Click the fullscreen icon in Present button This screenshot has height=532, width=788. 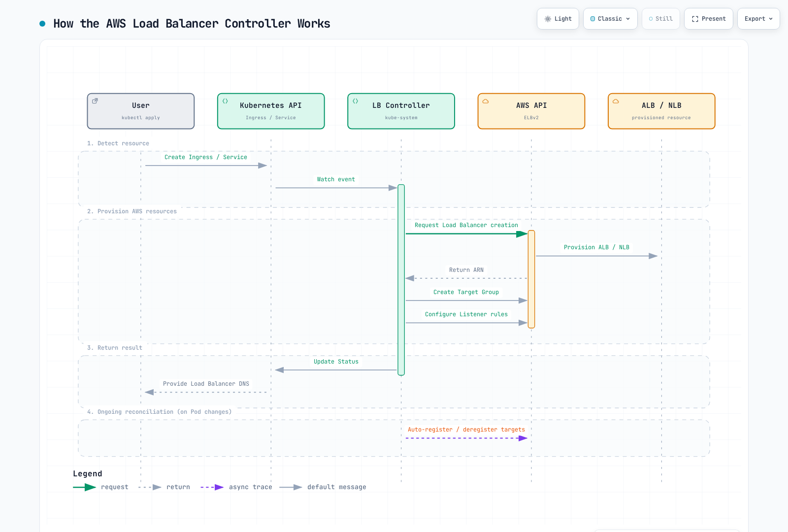pos(695,19)
